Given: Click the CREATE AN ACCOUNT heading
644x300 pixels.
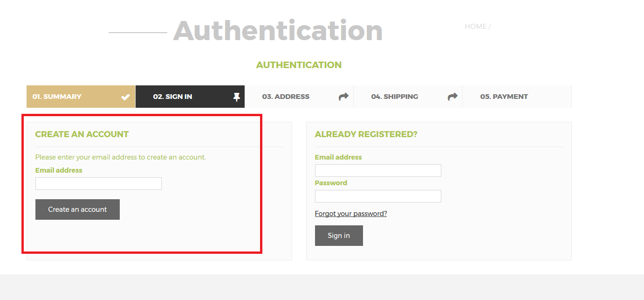Looking at the screenshot, I should (82, 134).
